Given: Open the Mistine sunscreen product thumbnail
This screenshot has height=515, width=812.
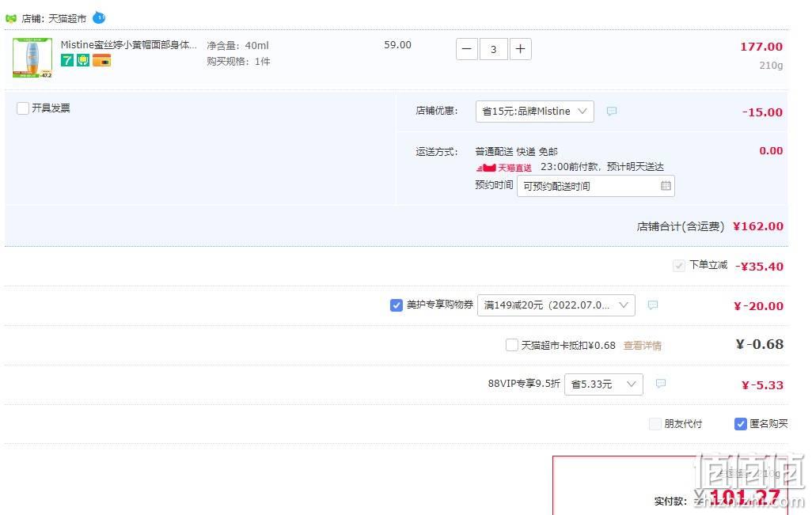Looking at the screenshot, I should click(32, 58).
